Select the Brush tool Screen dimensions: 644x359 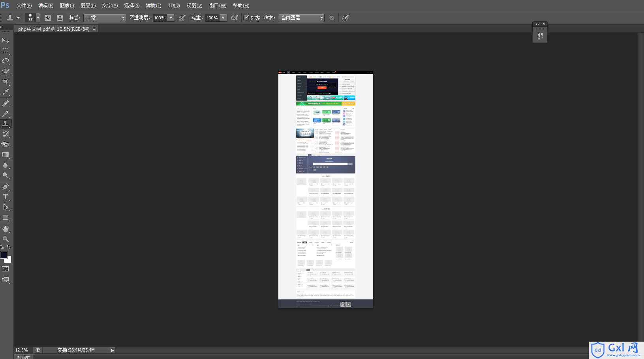[6, 114]
